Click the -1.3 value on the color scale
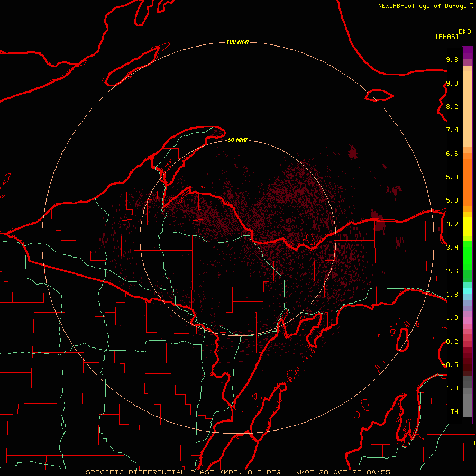The height and width of the screenshot is (476, 476). pos(451,388)
